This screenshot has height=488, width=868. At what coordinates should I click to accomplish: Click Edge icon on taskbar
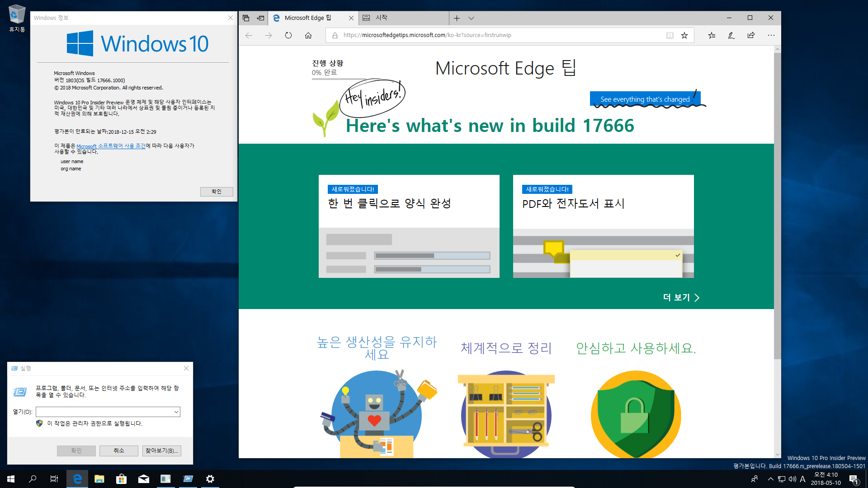coord(77,479)
